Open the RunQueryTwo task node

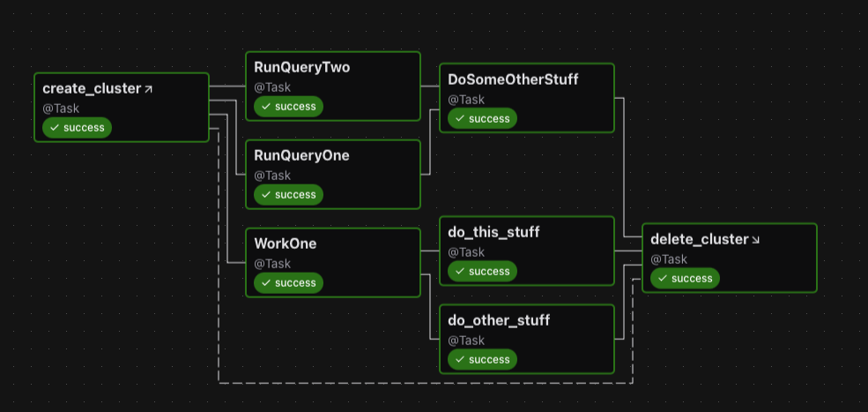302,67
